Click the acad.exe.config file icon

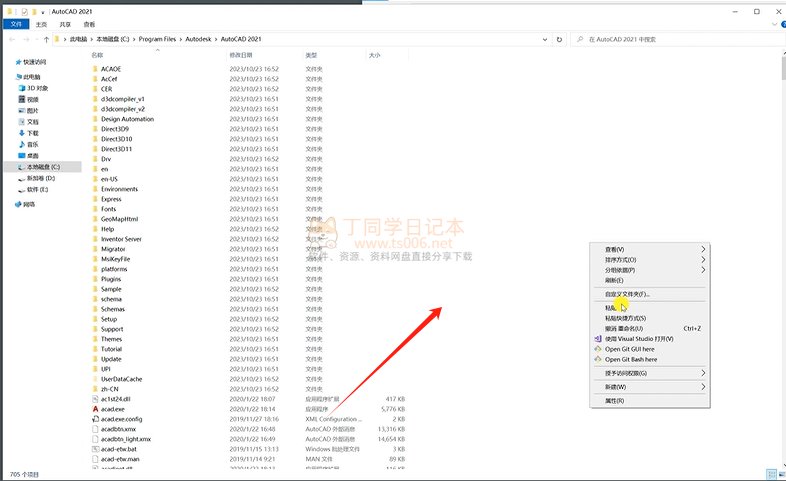tap(94, 419)
